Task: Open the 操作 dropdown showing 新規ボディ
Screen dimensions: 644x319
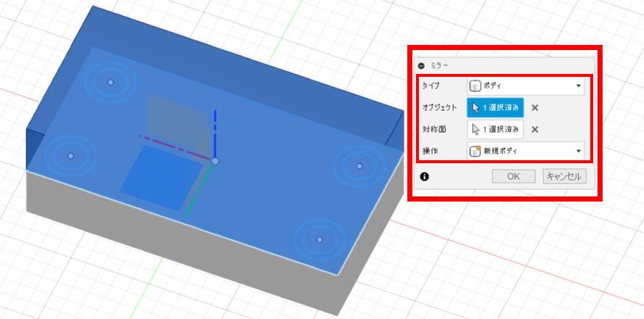Action: coord(526,151)
